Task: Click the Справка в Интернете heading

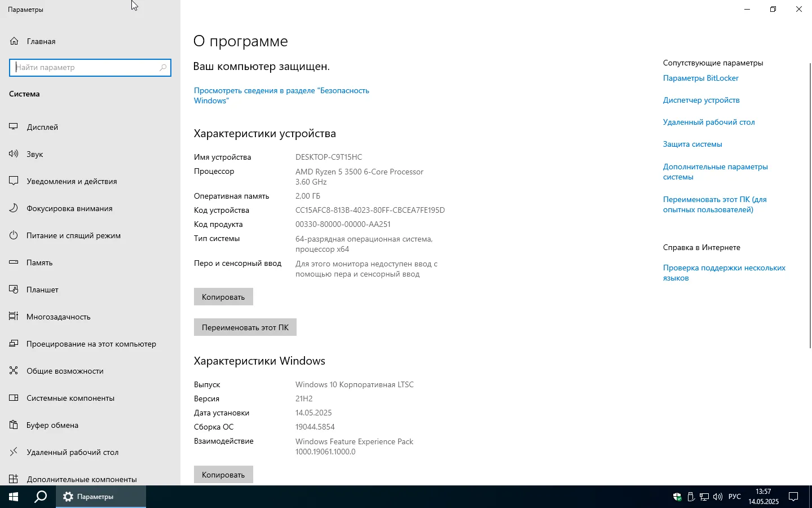Action: tap(701, 247)
